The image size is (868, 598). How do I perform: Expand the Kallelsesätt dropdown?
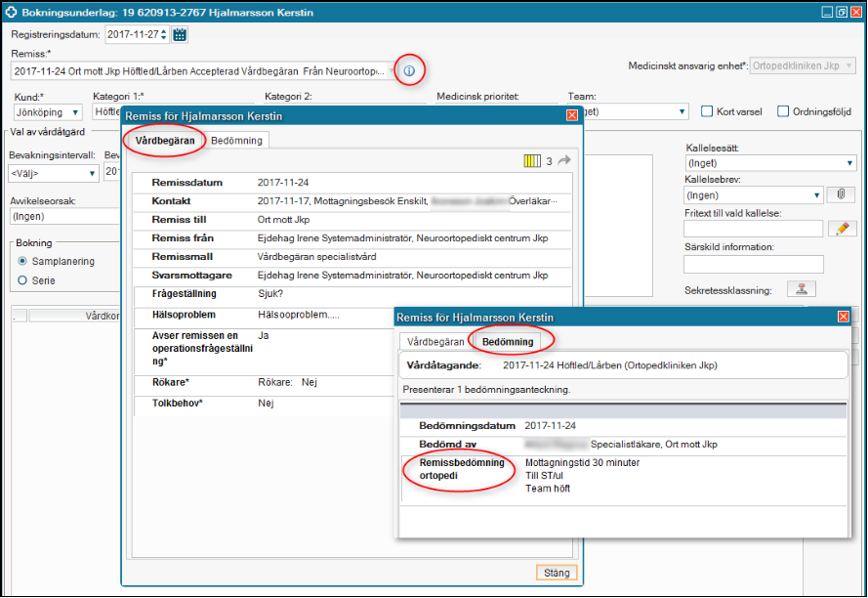pos(770,163)
